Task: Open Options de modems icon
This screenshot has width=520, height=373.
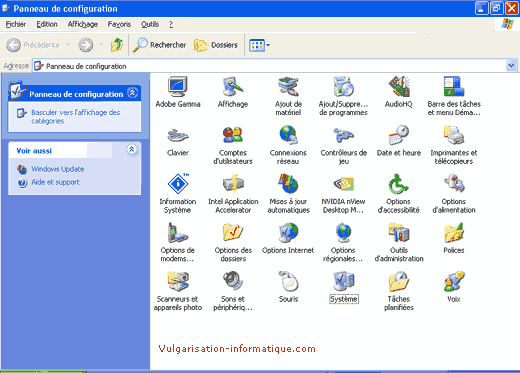Action: pyautogui.click(x=178, y=233)
